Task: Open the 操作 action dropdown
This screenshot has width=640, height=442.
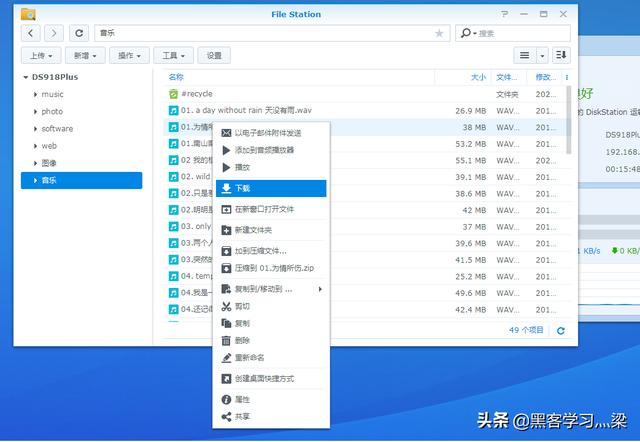Action: click(129, 56)
